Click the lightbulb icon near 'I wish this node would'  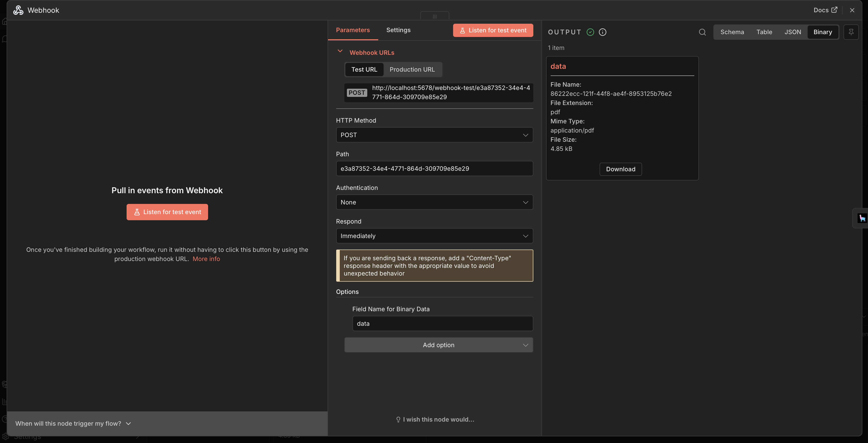pos(398,419)
